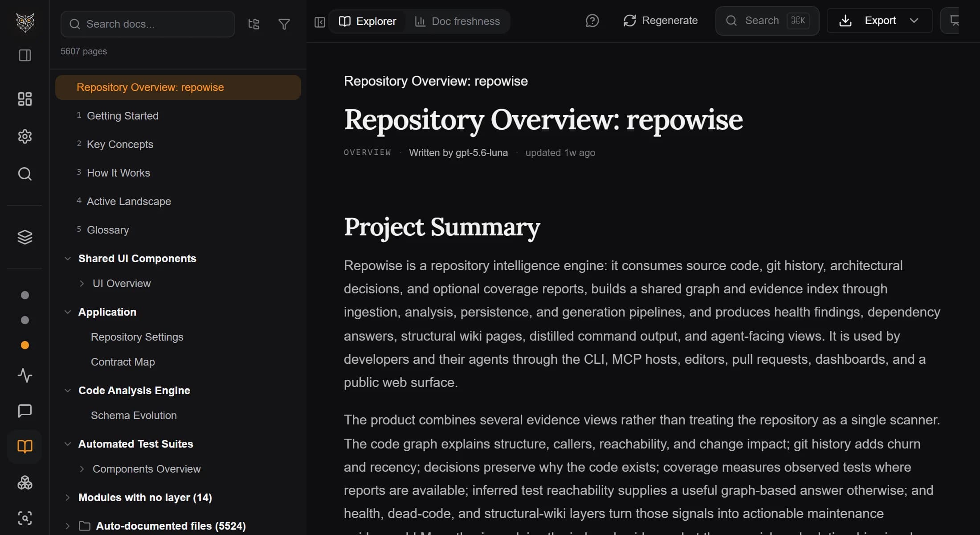The width and height of the screenshot is (980, 535).
Task: Click the Regenerate button
Action: pos(660,21)
